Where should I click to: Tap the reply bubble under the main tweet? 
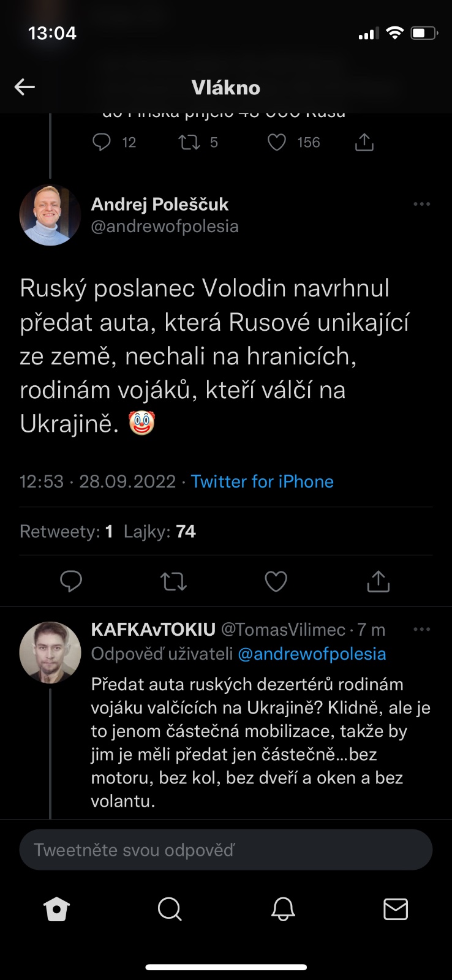click(x=71, y=581)
